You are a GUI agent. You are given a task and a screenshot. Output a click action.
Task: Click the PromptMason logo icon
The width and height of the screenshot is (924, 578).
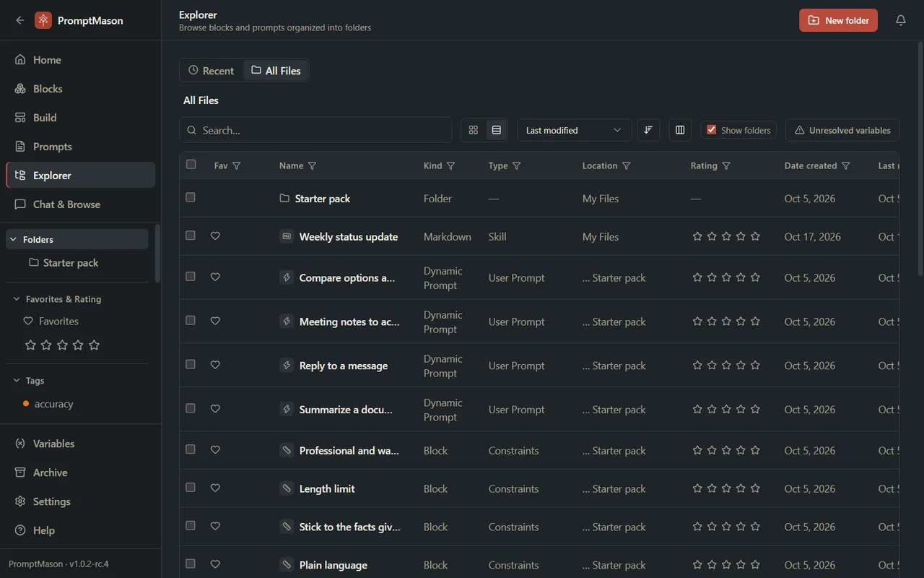(43, 20)
